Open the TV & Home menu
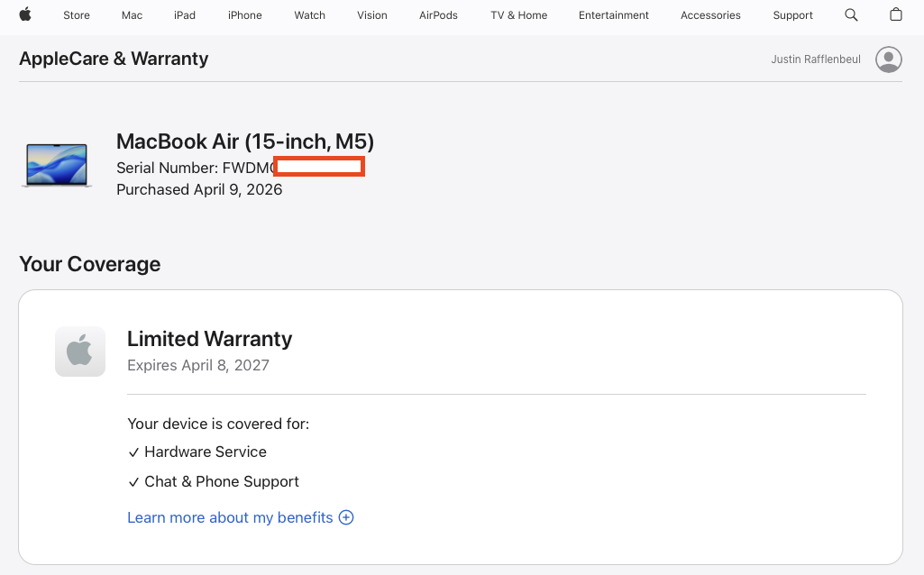 (x=519, y=15)
